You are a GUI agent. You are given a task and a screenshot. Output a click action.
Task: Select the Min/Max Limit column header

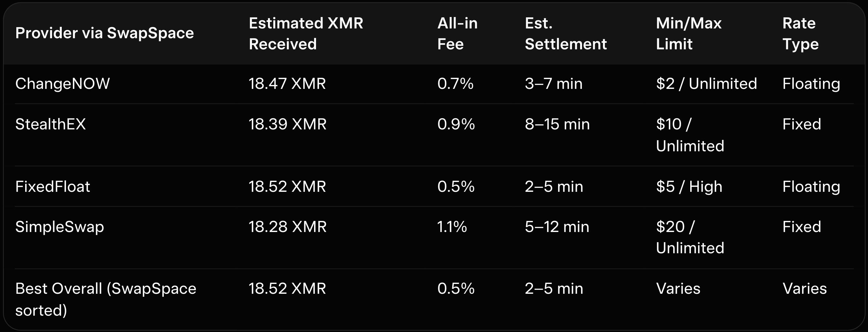coord(689,33)
